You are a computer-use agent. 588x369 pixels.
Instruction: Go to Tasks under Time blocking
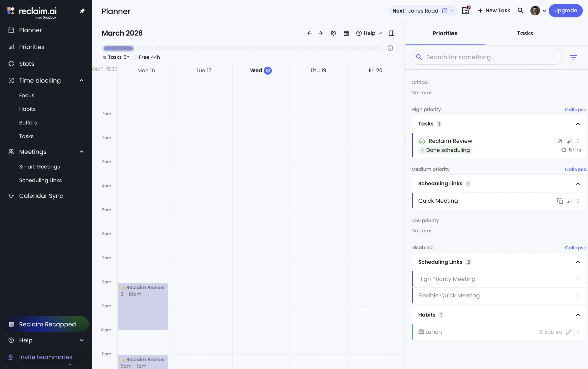(26, 136)
